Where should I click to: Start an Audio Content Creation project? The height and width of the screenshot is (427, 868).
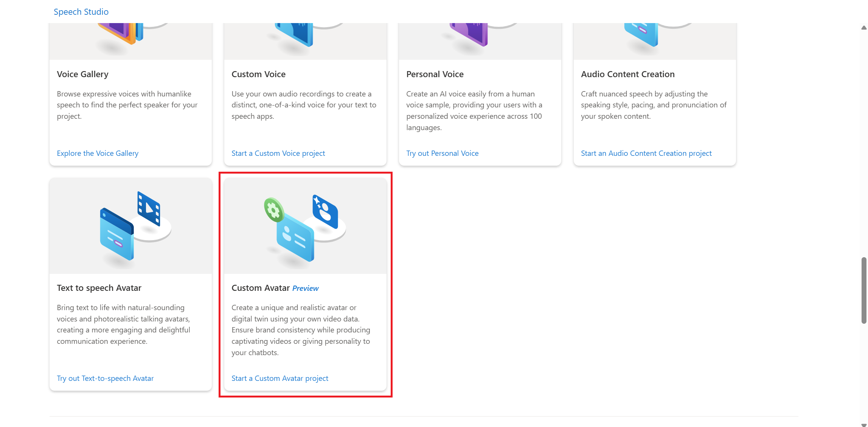click(646, 153)
